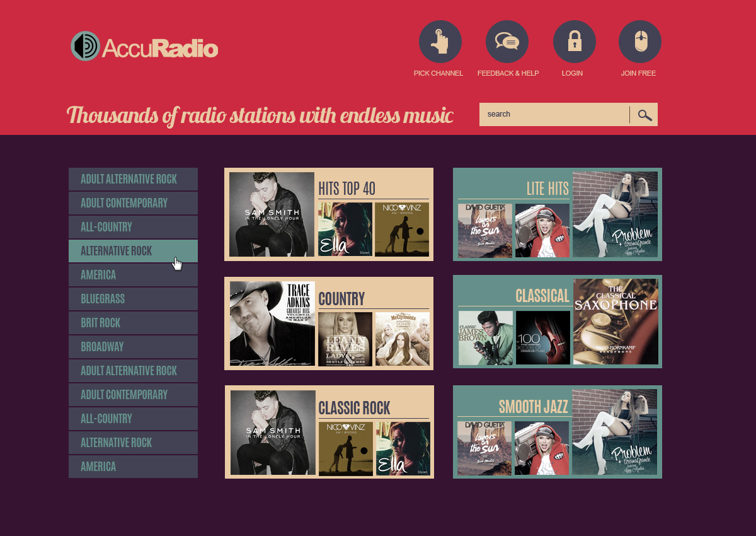Image resolution: width=756 pixels, height=536 pixels.
Task: Open the Smooth Jazz heading
Action: tap(534, 406)
